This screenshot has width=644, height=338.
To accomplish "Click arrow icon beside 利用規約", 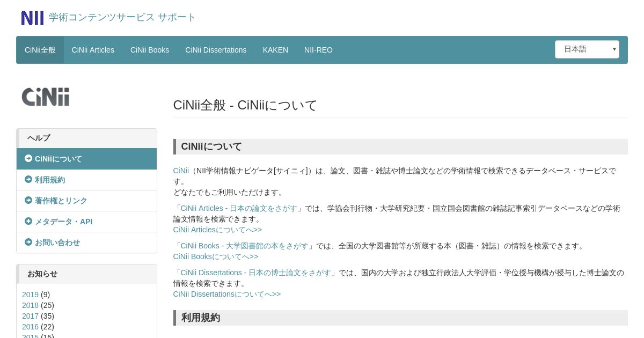I will tap(28, 180).
